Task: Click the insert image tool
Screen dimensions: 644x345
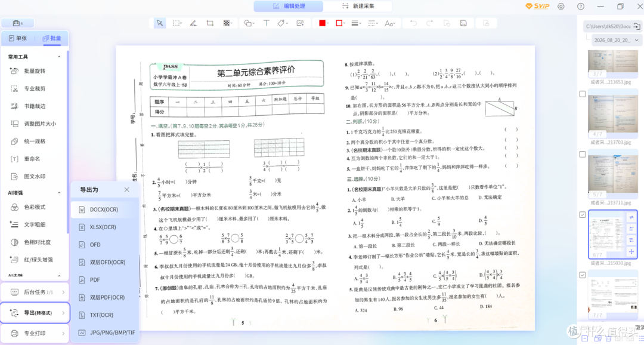Action: [x=300, y=23]
